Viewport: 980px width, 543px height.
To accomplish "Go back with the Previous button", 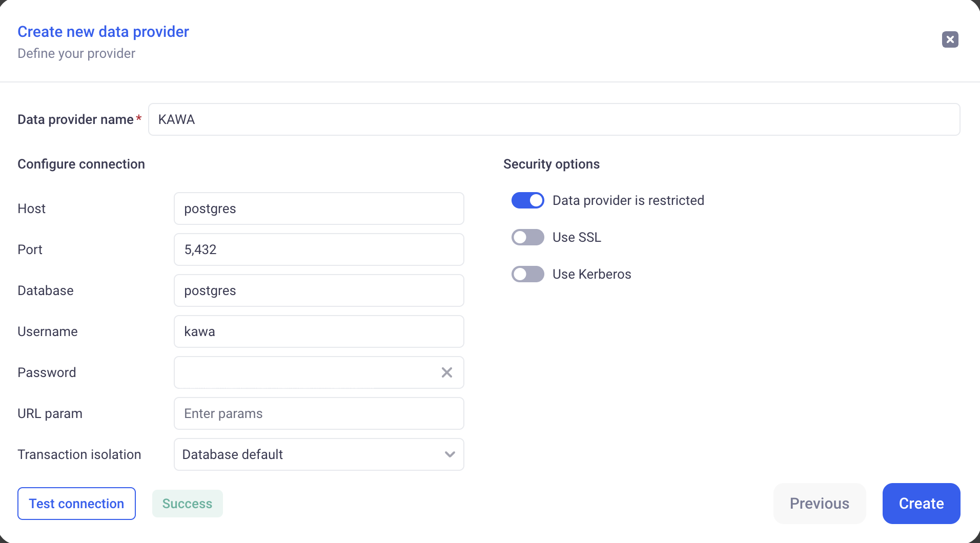I will click(x=819, y=504).
